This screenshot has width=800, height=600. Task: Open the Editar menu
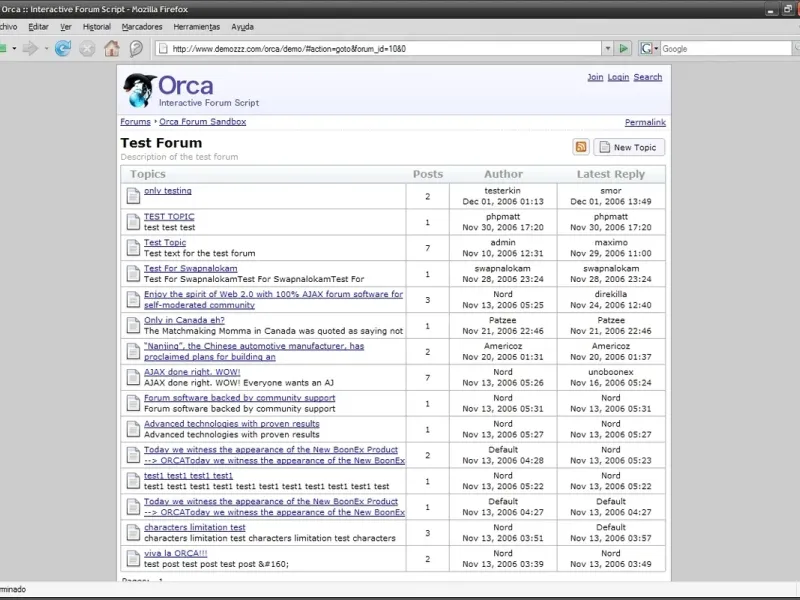pyautogui.click(x=38, y=27)
